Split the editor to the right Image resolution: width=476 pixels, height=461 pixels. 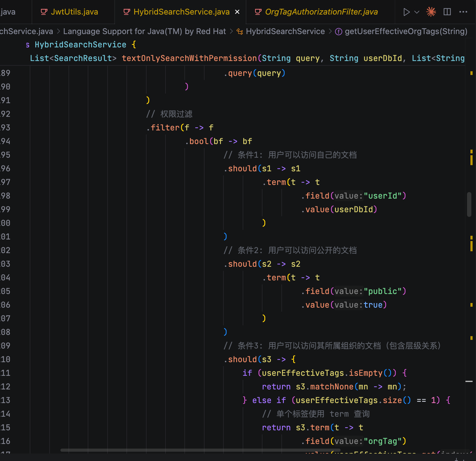click(447, 12)
